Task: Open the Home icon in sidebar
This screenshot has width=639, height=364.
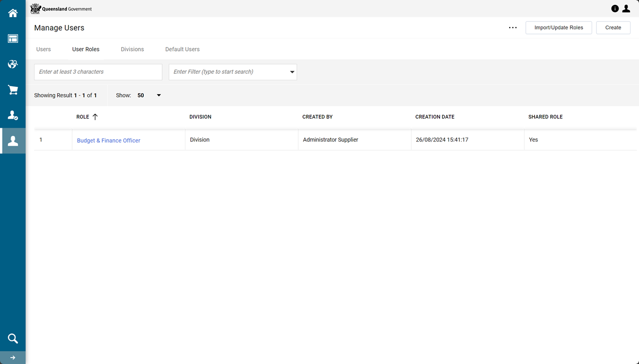Action: (13, 13)
